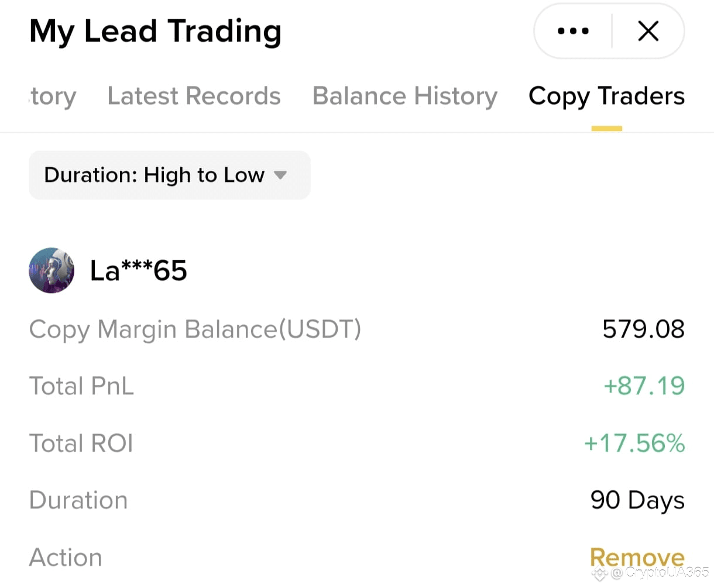Click the Total PnL label
The height and width of the screenshot is (588, 714).
[x=81, y=386]
